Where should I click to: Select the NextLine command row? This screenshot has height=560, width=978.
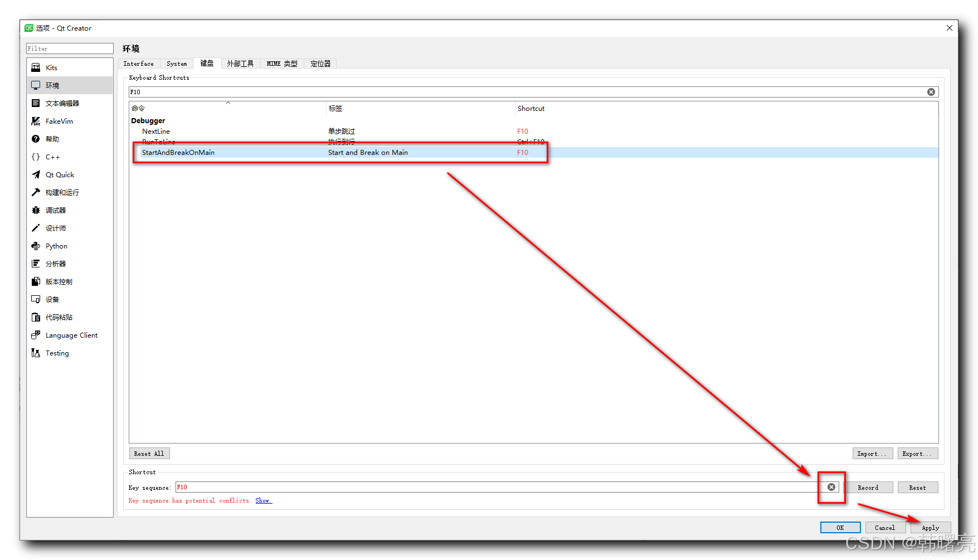point(534,132)
